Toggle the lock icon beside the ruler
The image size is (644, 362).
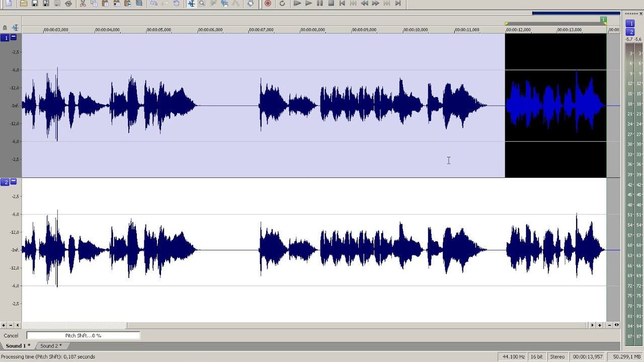point(5,28)
